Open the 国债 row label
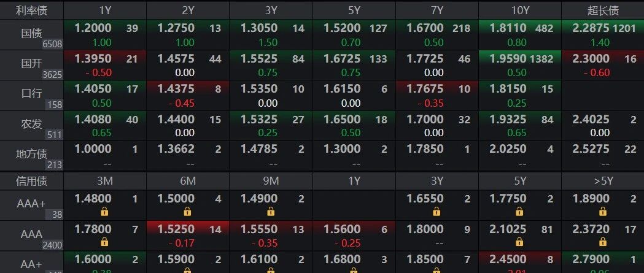This screenshot has height=273, width=644. coord(31,33)
